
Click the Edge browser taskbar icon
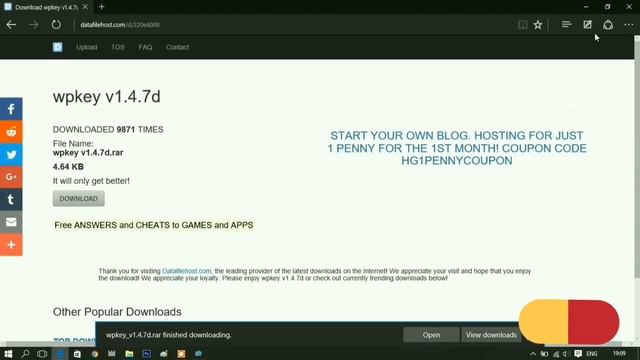click(60, 354)
